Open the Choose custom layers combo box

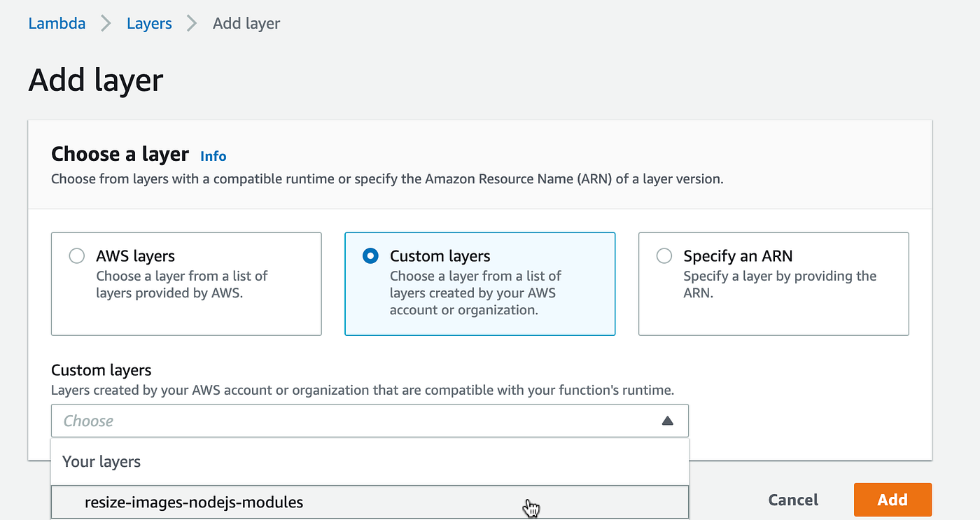coord(357,421)
